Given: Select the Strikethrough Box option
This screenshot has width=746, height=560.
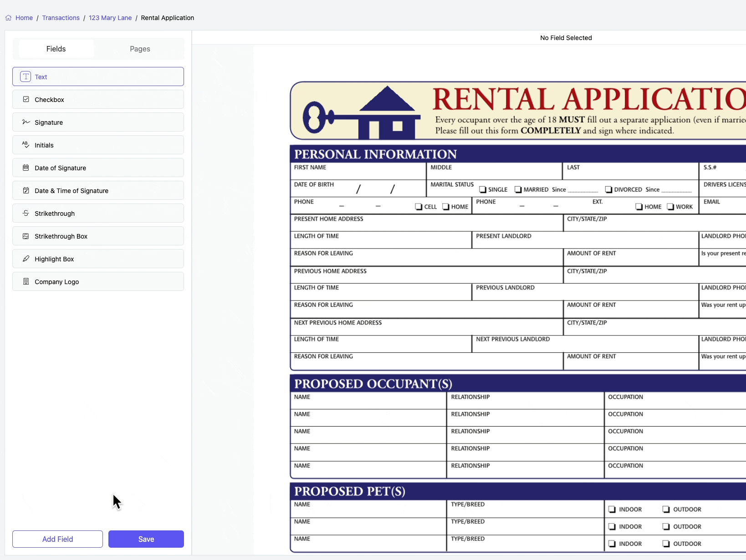Looking at the screenshot, I should tap(98, 236).
